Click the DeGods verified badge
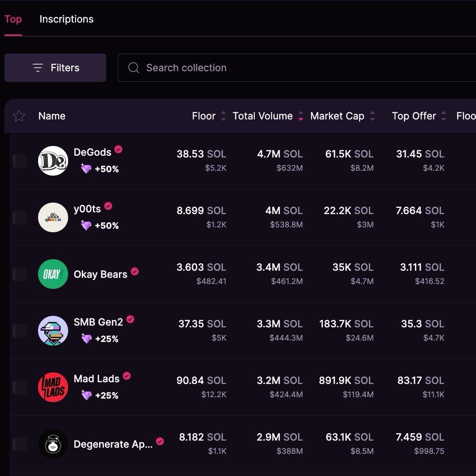Viewport: 476px width, 476px height. 119,150
